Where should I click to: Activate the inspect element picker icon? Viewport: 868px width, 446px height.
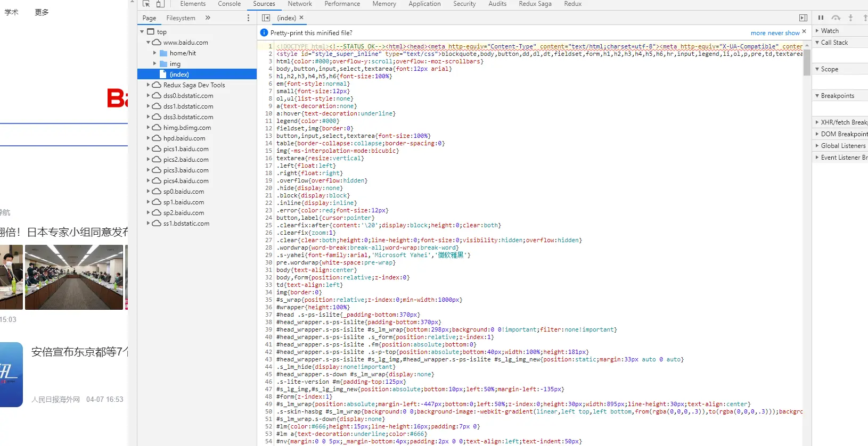(146, 4)
